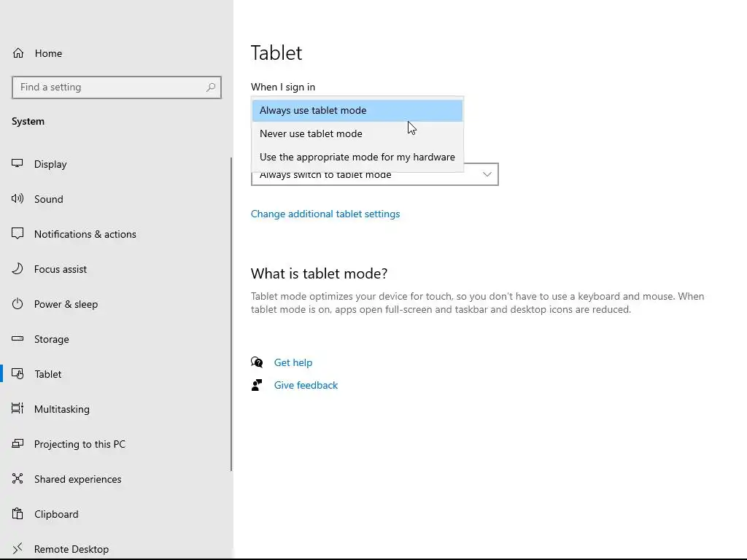Click the "Find a setting" search box
This screenshot has width=747, height=560.
point(109,87)
